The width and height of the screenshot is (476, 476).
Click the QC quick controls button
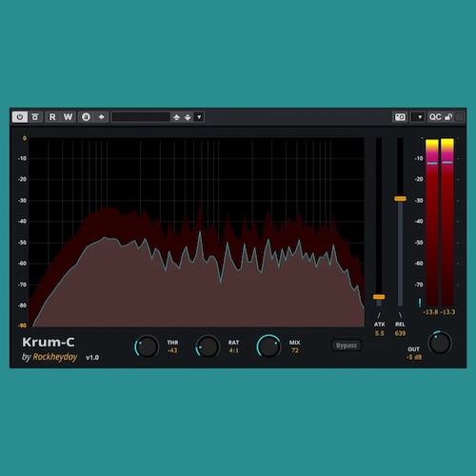pos(435,117)
